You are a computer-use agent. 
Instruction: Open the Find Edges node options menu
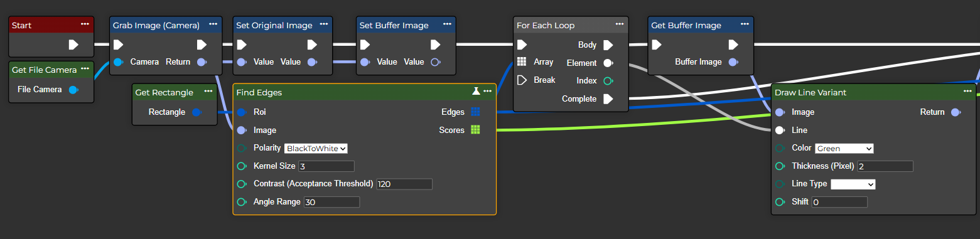(x=487, y=92)
